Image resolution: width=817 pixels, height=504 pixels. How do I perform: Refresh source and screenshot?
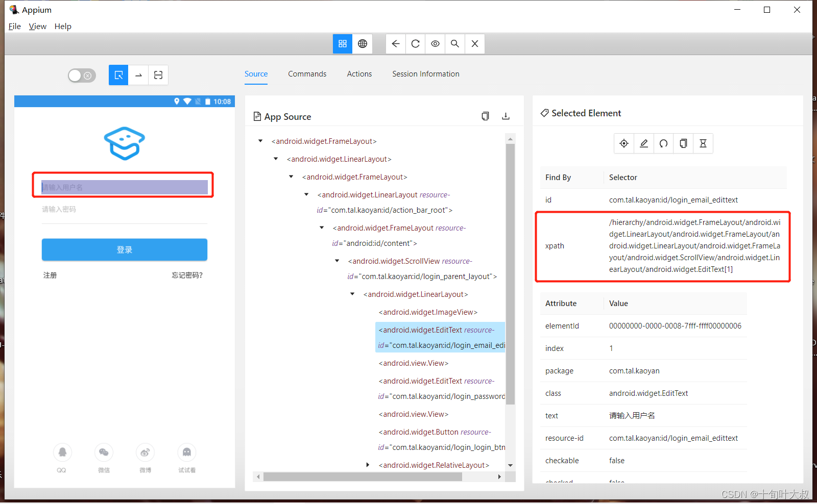tap(416, 44)
